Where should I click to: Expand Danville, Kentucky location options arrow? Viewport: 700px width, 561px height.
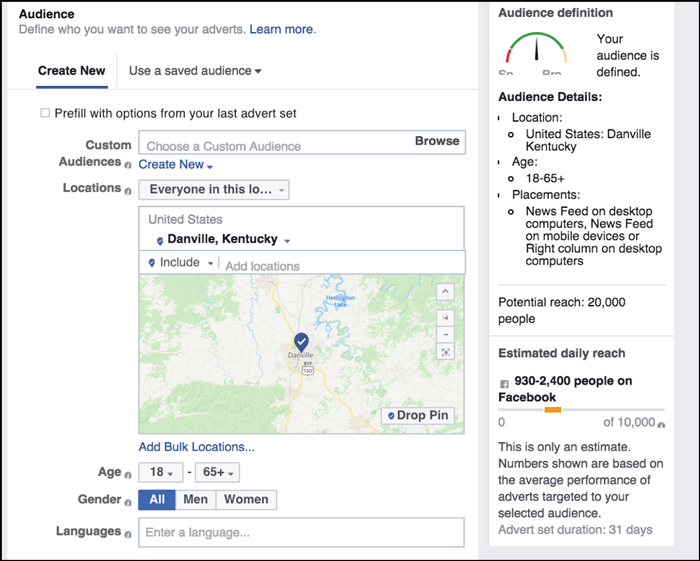click(x=287, y=241)
